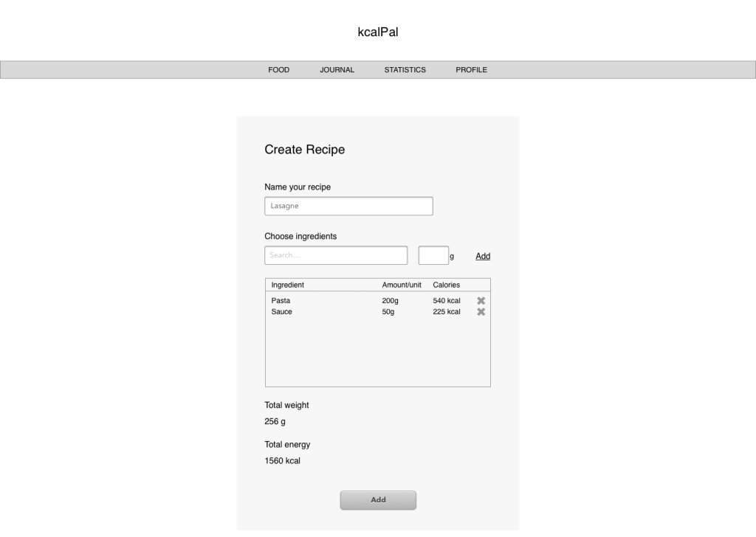Navigate to PROFILE

[x=471, y=70]
